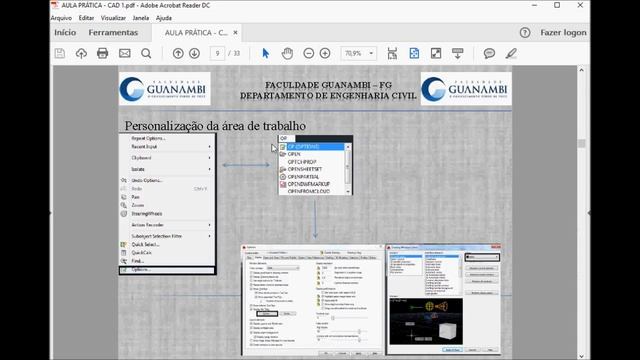
Task: Zoom out with the minus icon
Action: tap(309, 53)
